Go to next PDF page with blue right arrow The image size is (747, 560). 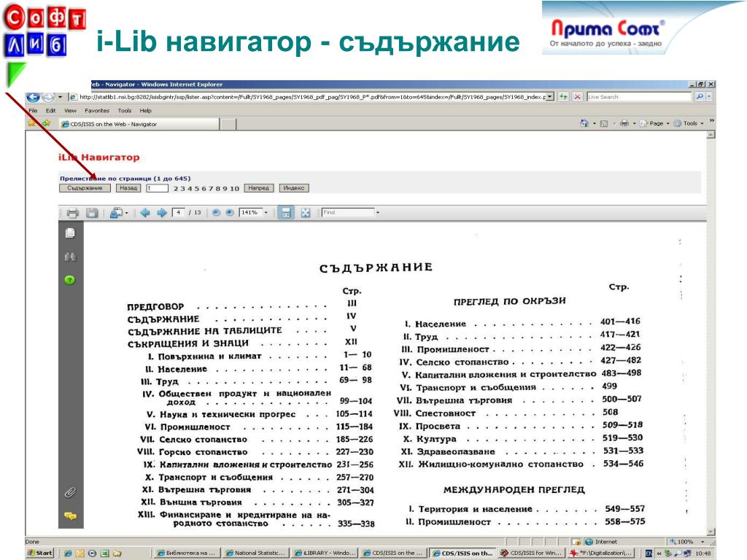pos(162,213)
